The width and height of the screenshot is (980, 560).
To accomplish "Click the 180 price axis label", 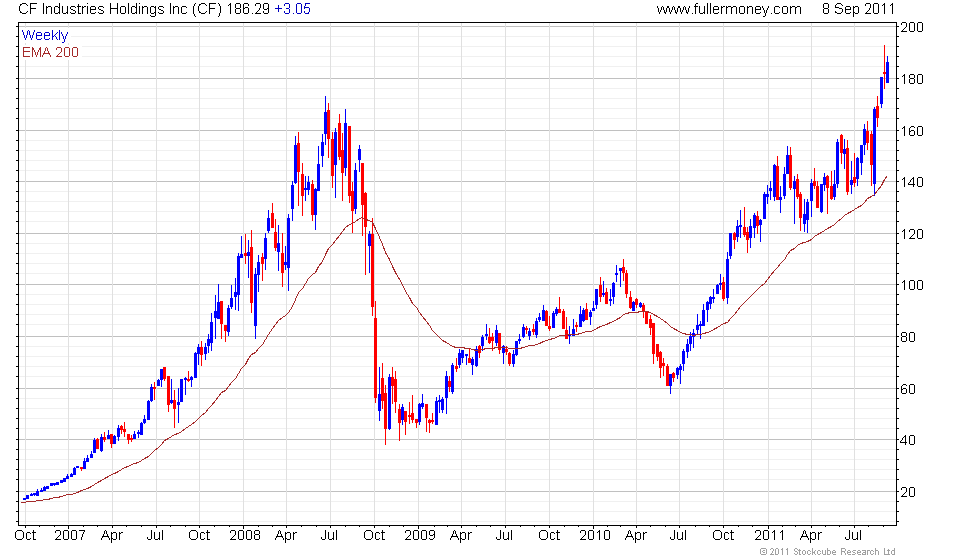I will click(911, 79).
